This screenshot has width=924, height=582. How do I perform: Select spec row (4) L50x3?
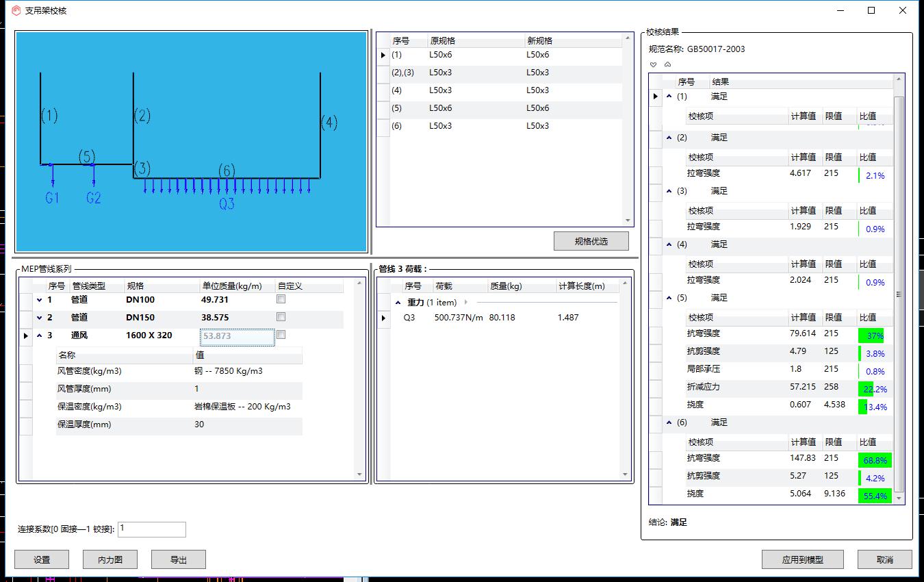(x=506, y=90)
